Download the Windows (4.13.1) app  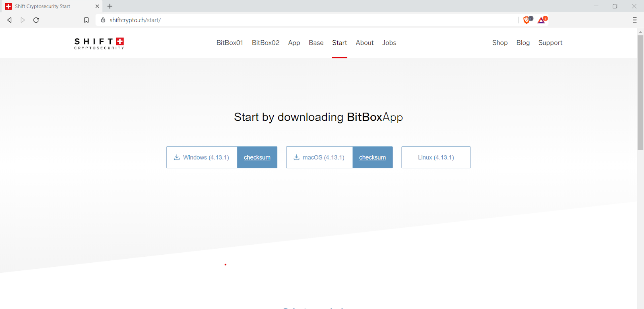pyautogui.click(x=202, y=157)
